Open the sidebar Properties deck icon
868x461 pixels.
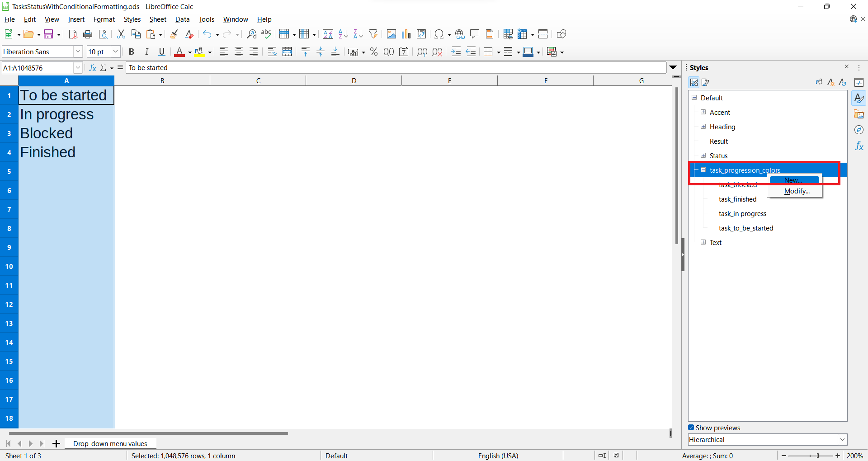point(859,82)
